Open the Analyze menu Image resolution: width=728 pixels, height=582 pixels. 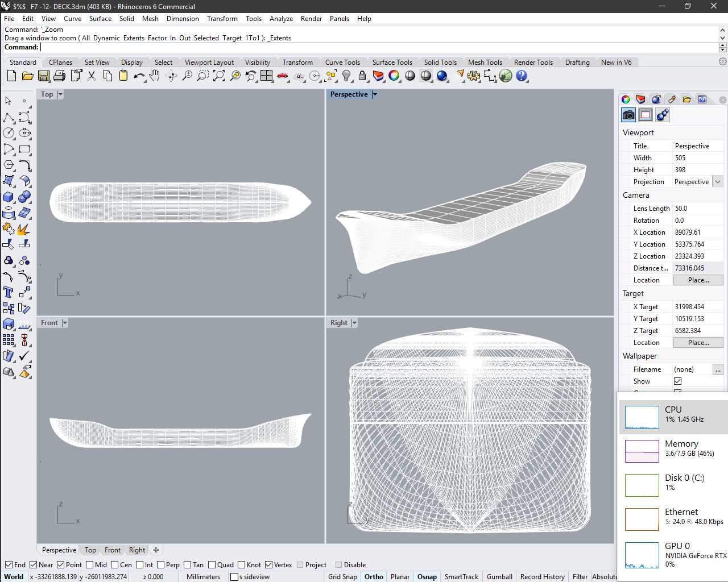tap(281, 19)
